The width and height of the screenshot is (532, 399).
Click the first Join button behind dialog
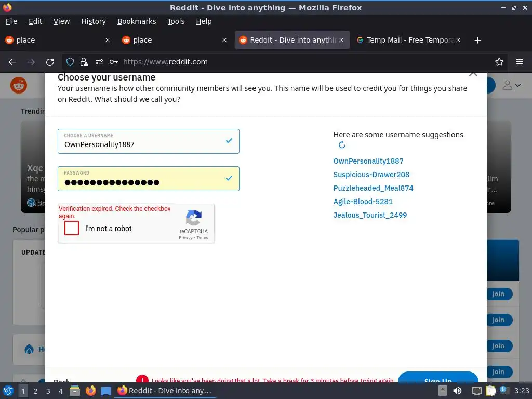click(498, 294)
